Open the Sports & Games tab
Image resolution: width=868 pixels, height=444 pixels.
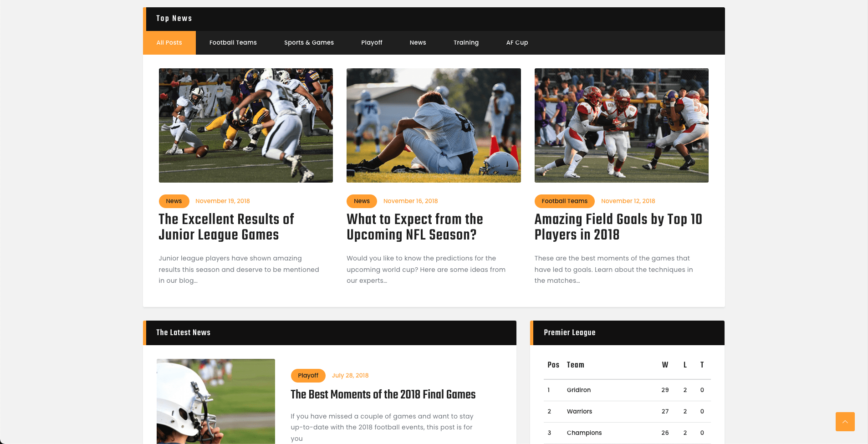pyautogui.click(x=309, y=43)
